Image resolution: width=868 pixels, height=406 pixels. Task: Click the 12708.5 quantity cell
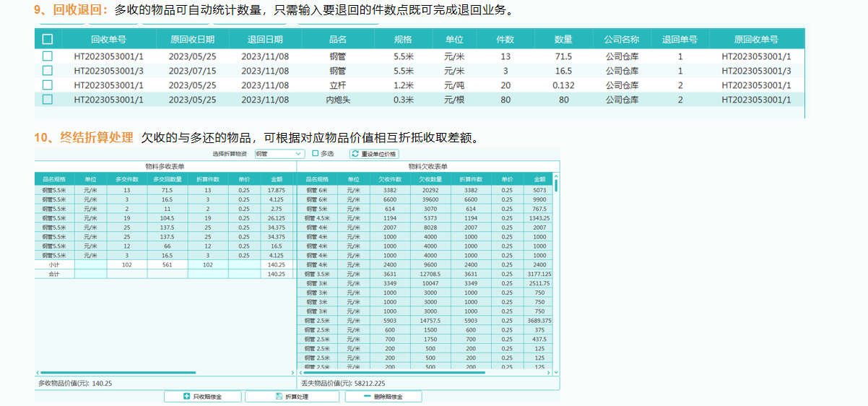coord(430,275)
